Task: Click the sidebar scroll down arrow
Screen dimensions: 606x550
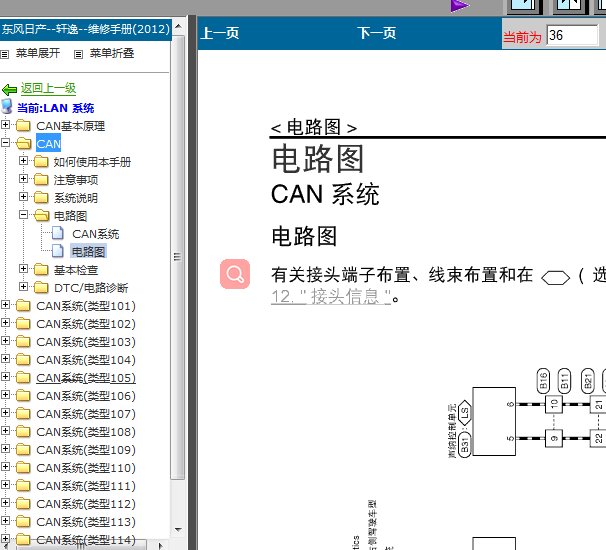Action: [178, 530]
